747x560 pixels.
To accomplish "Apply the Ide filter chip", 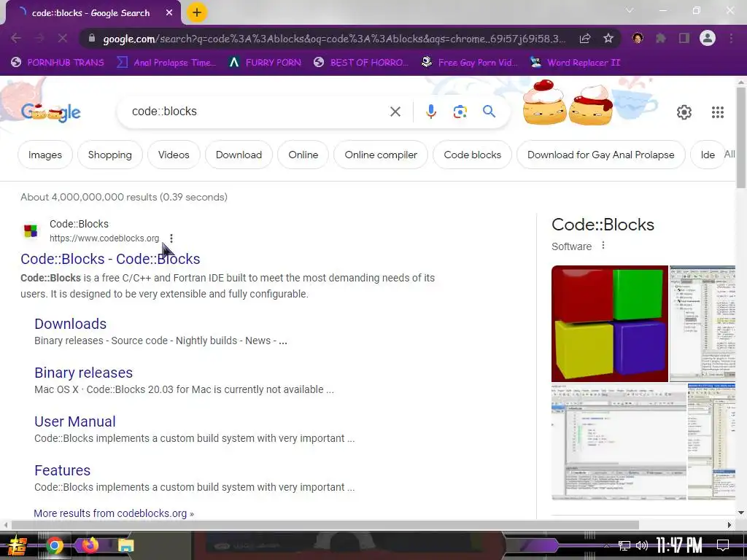I will point(707,155).
